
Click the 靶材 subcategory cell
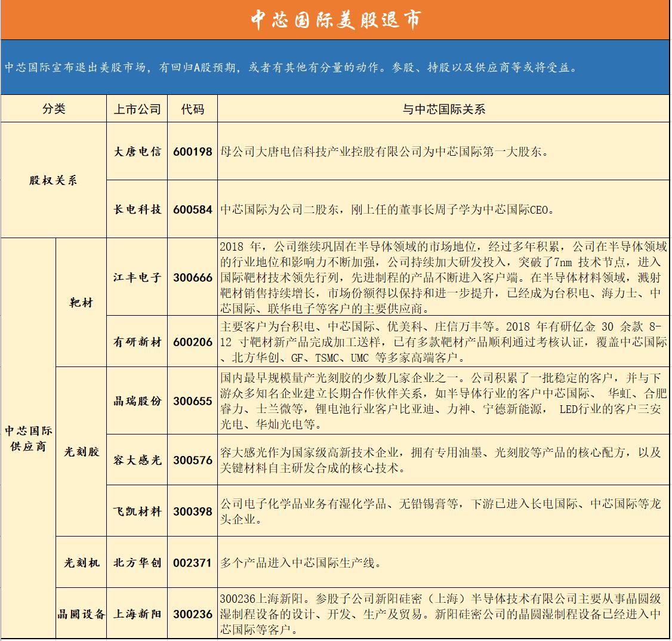81,303
